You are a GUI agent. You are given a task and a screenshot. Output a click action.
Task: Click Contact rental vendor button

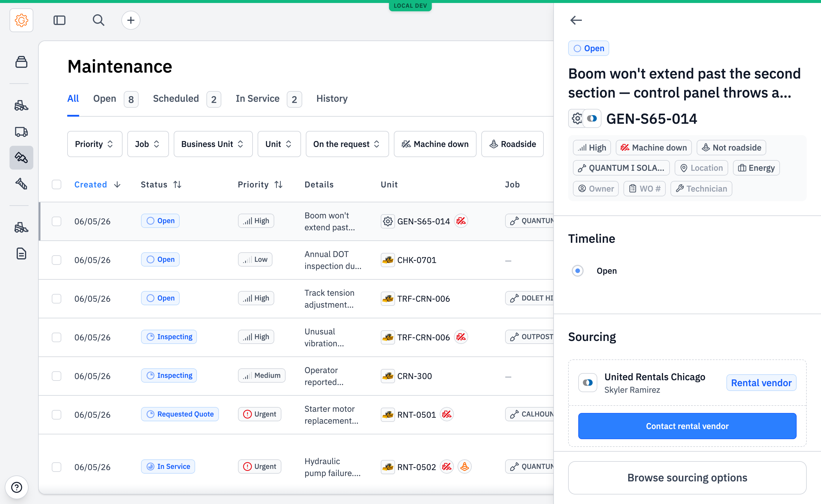(x=687, y=426)
